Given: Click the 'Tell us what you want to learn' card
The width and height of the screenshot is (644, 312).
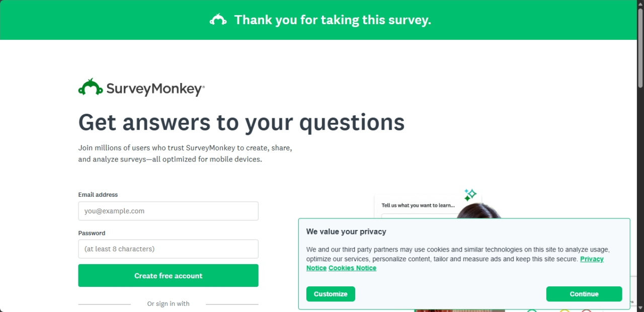Looking at the screenshot, I should [418, 205].
